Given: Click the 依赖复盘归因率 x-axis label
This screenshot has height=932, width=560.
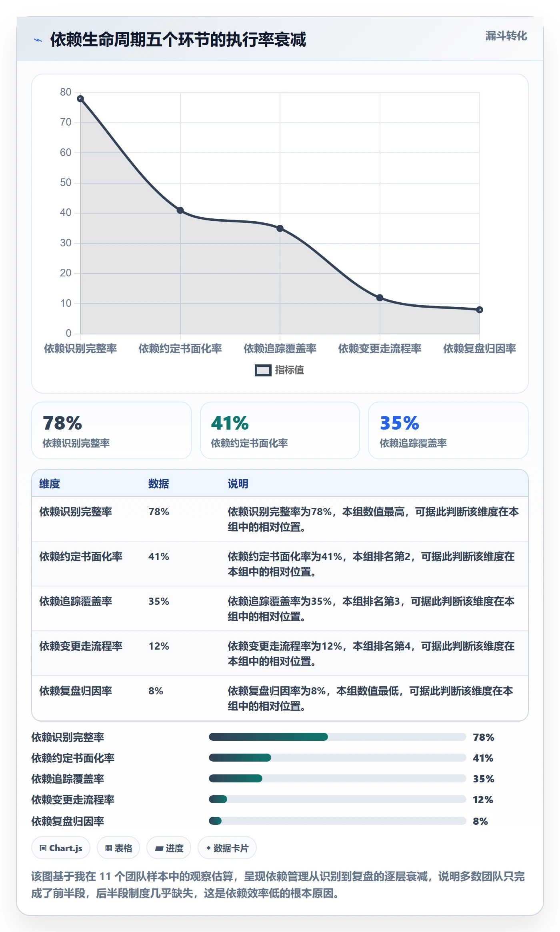Looking at the screenshot, I should click(x=480, y=348).
